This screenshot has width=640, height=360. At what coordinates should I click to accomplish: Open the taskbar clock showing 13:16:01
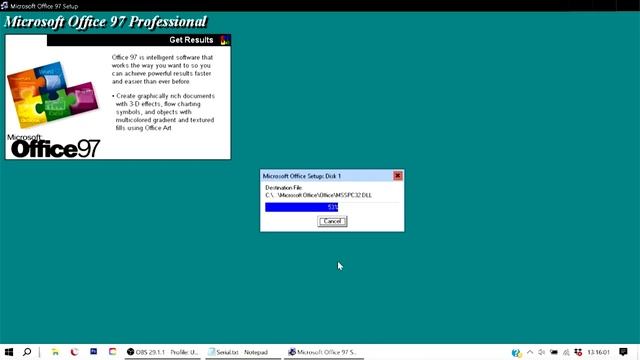598,352
